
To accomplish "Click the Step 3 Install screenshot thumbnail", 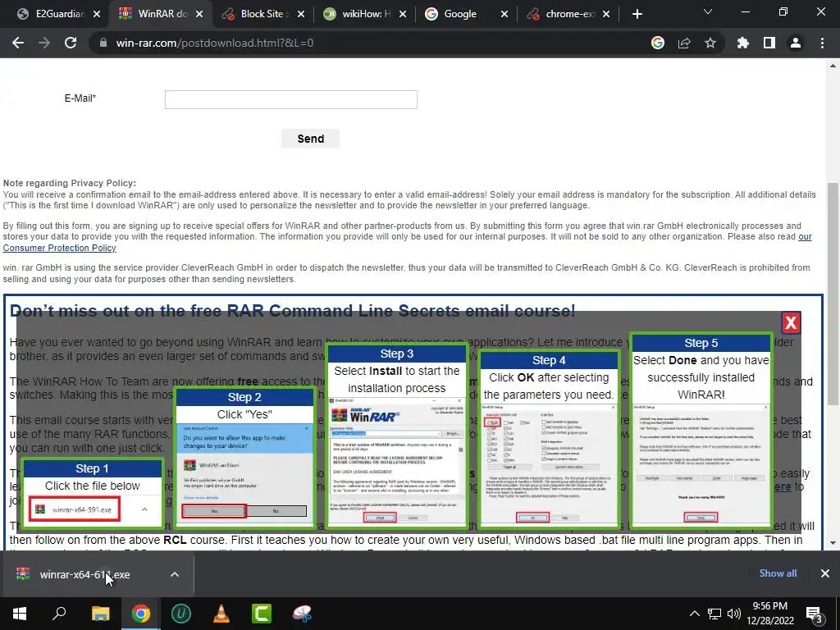I will coord(396,461).
